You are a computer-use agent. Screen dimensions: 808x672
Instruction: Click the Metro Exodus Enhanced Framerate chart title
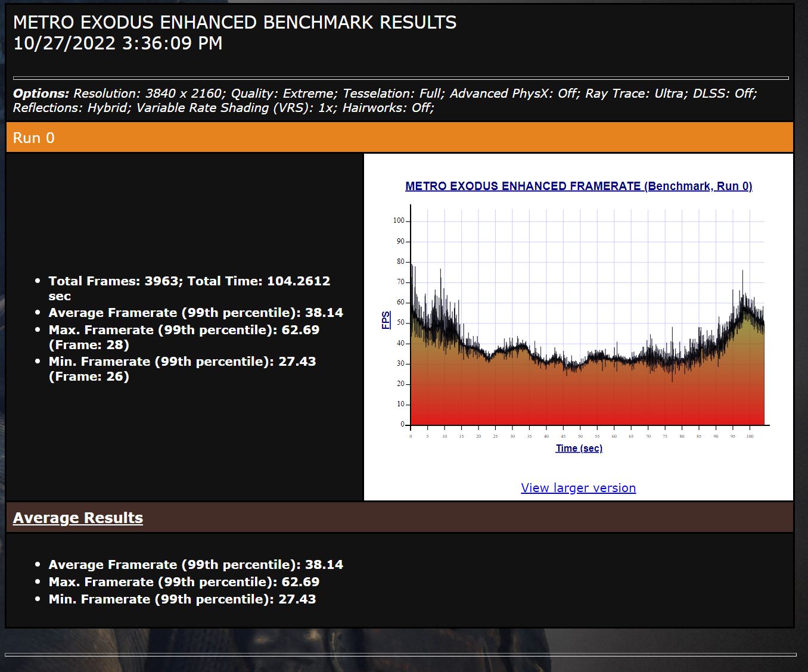(x=579, y=186)
